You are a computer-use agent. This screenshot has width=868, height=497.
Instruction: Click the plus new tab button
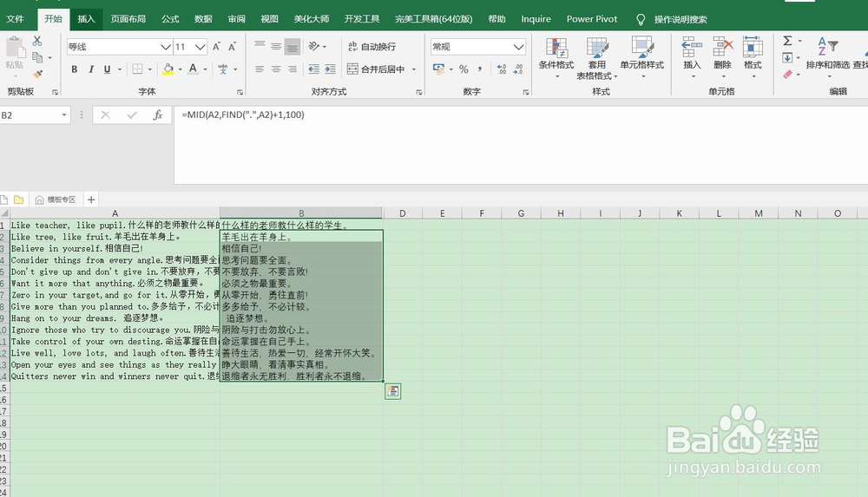click(91, 199)
